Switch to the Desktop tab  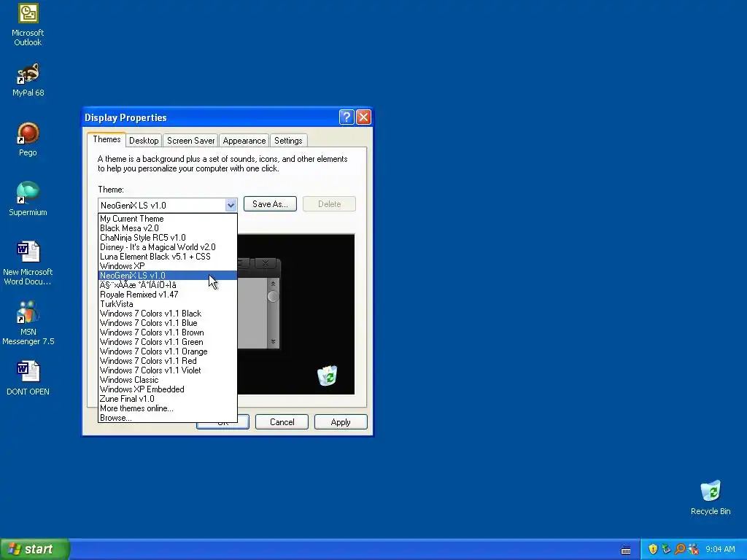(144, 141)
